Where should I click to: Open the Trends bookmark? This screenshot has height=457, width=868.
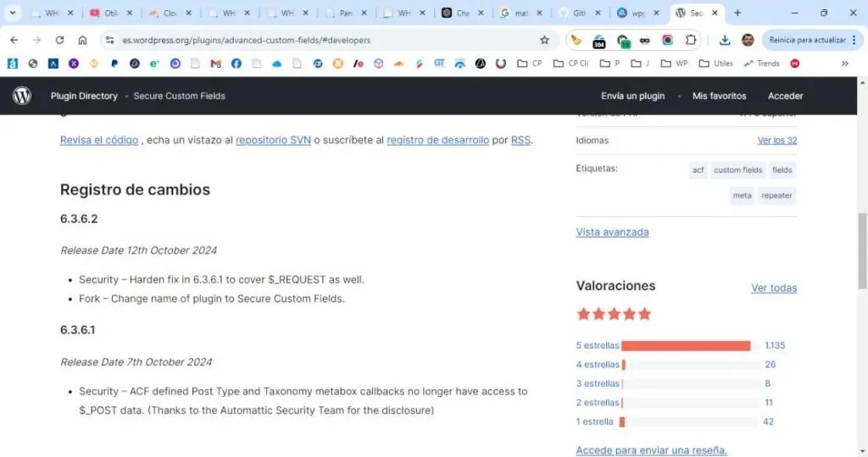point(761,64)
